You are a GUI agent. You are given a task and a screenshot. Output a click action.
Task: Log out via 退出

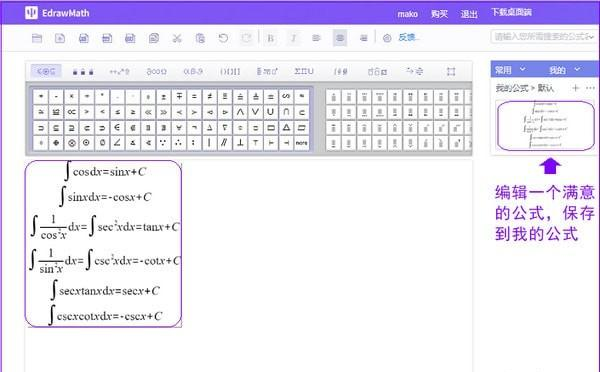(x=469, y=14)
